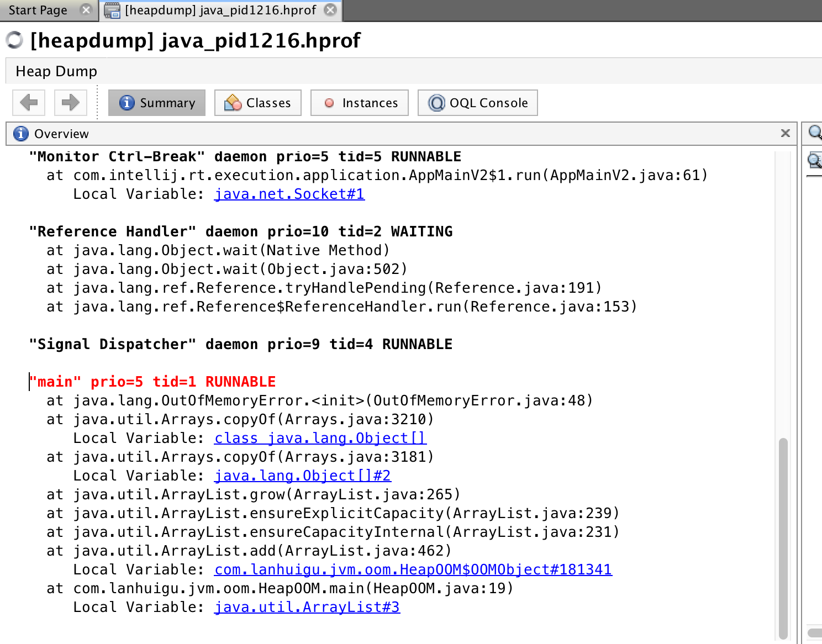The height and width of the screenshot is (644, 822).
Task: Click the AppMainV2$1.run stack line
Action: 377,175
